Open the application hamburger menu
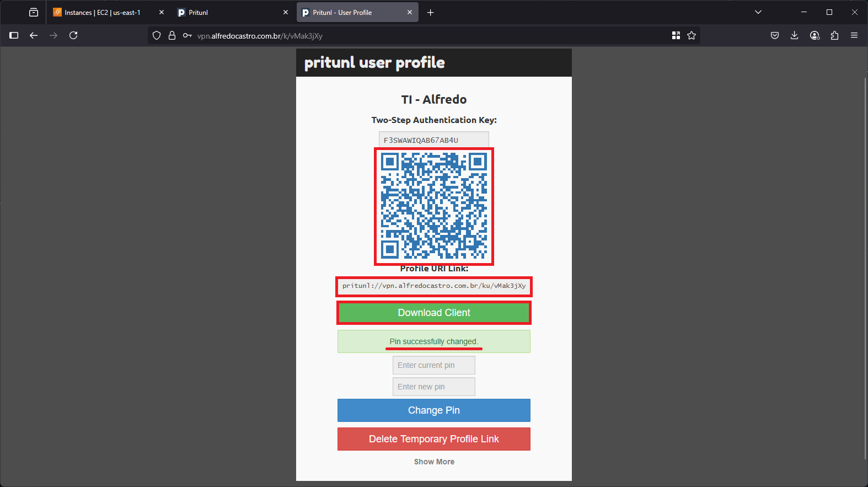The height and width of the screenshot is (487, 868). pyautogui.click(x=854, y=35)
